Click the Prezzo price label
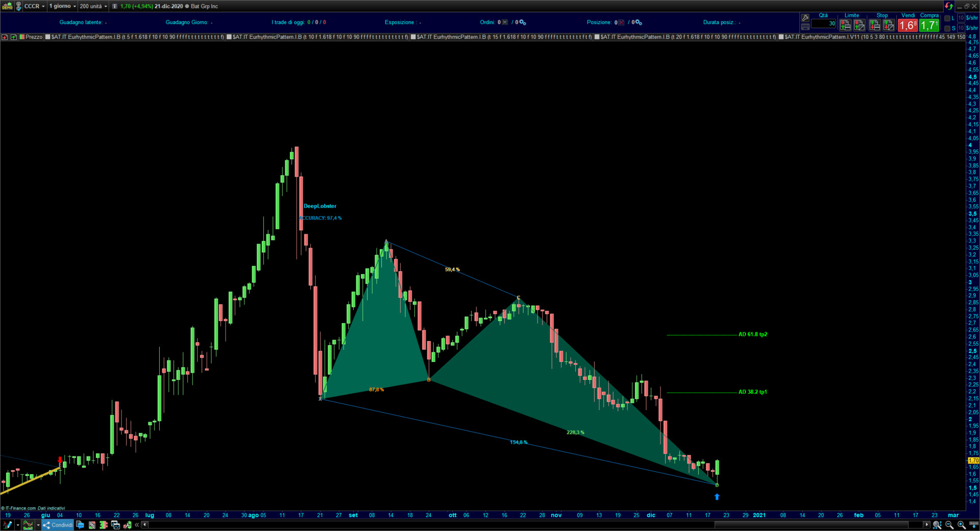 click(x=34, y=37)
